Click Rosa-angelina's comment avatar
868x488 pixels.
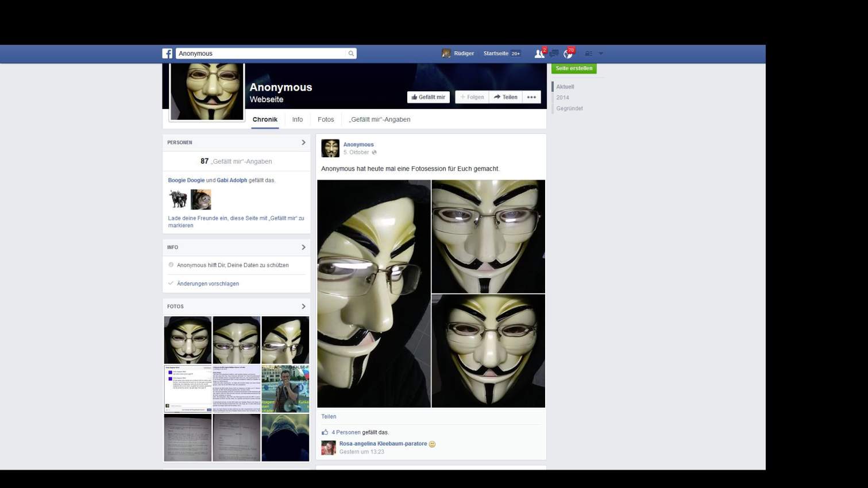pos(329,448)
